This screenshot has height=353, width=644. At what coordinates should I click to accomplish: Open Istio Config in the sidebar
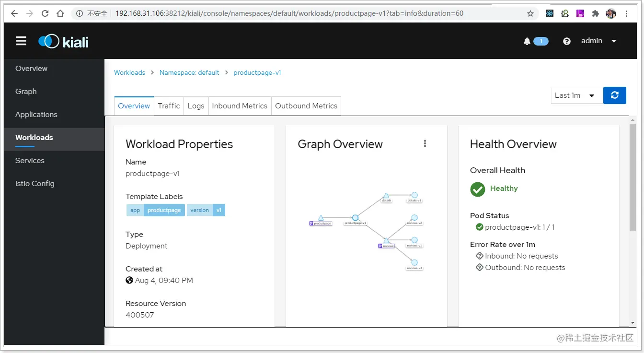point(34,184)
